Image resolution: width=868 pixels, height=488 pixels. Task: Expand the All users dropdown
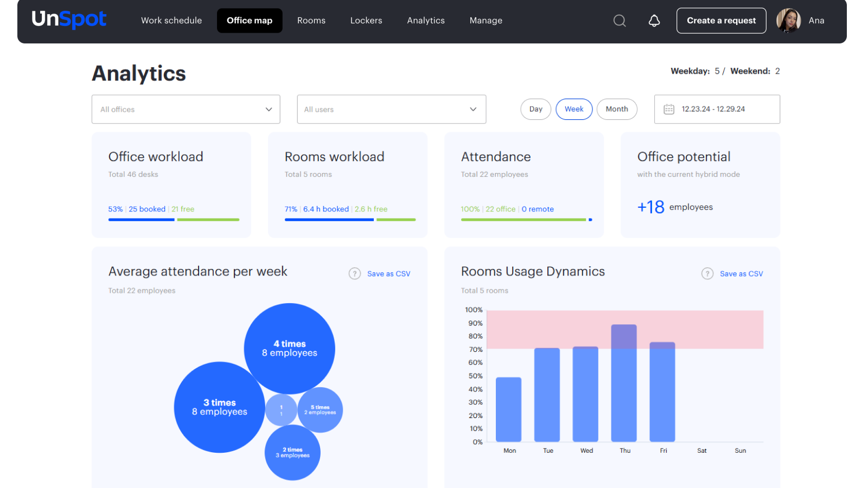(x=392, y=109)
